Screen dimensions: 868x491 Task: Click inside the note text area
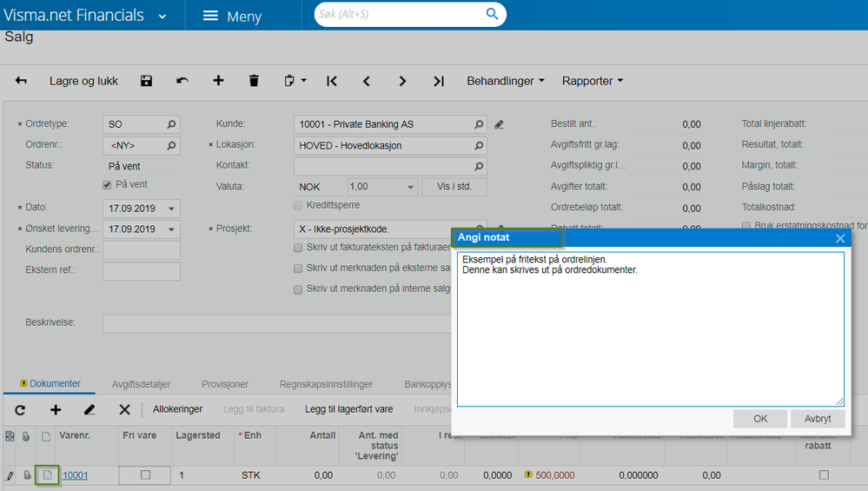650,339
